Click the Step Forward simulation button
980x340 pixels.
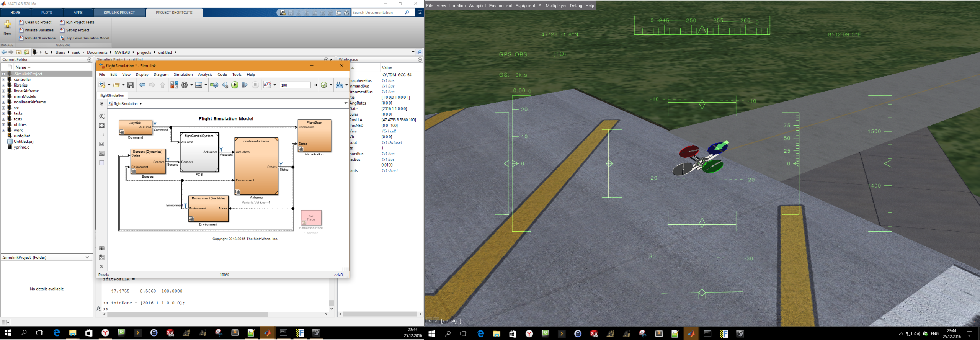[x=245, y=85]
